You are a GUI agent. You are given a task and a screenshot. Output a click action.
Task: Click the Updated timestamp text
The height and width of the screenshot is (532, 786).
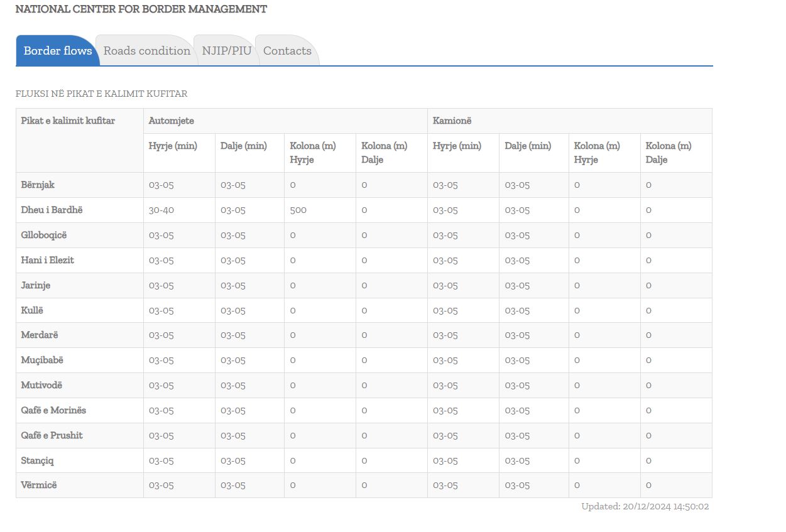(645, 506)
